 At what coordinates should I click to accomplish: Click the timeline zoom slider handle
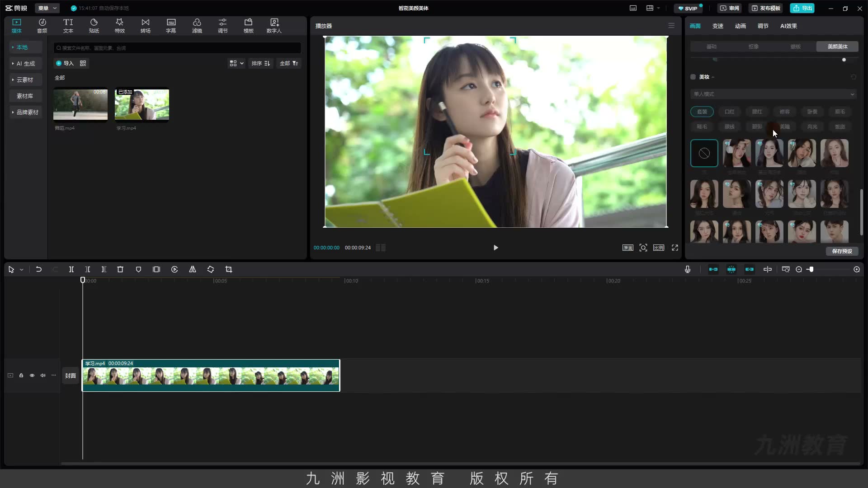[811, 269]
